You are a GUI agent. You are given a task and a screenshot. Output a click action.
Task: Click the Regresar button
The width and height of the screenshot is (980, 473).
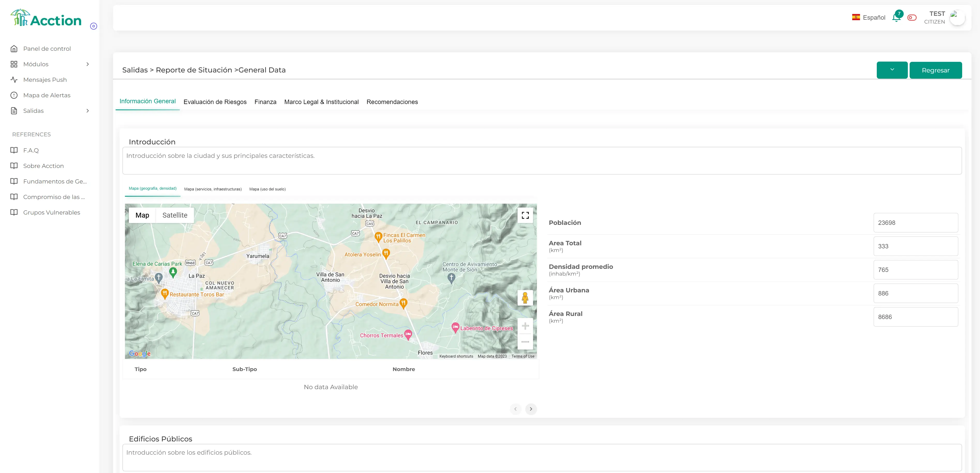click(x=936, y=70)
